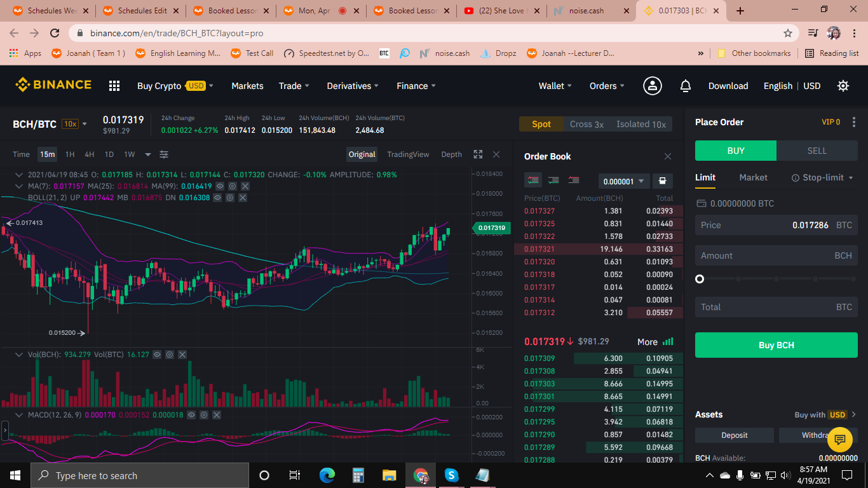Screen dimensions: 868x488
Task: Click the Deposit button in Assets
Action: (735, 435)
